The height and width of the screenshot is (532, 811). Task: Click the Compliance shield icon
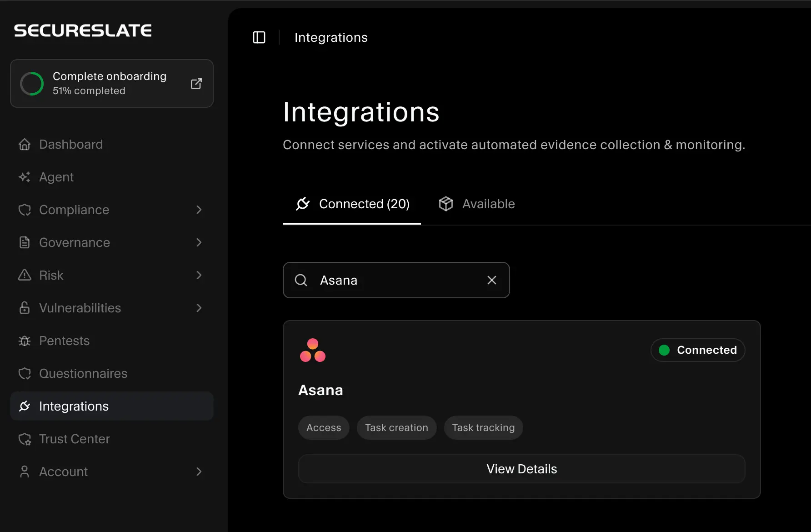25,210
